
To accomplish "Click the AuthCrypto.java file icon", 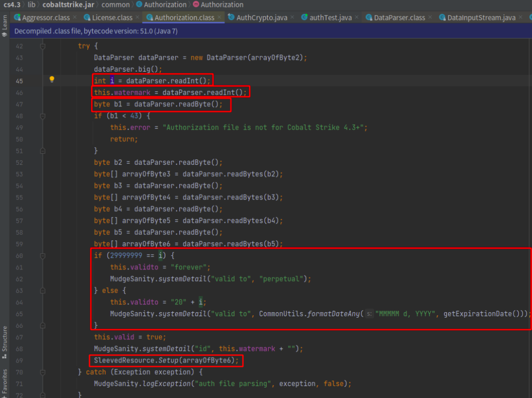I will coord(232,17).
